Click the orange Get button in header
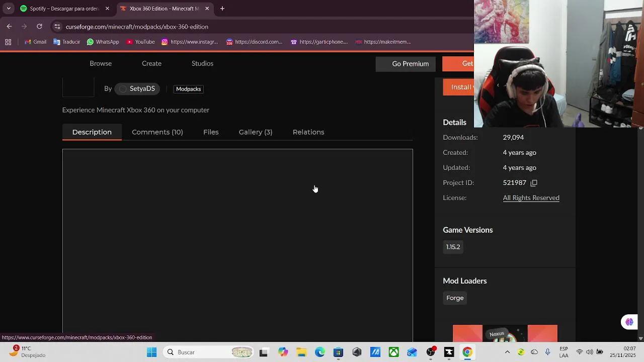 tap(458, 64)
